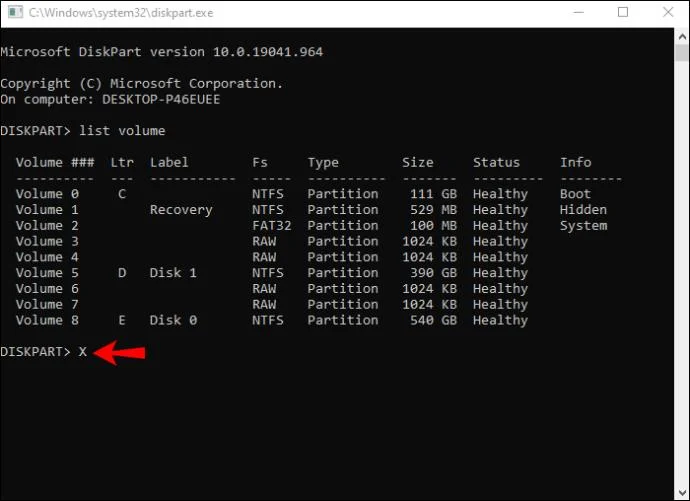Click the 529 MB size value
690x501 pixels.
(433, 210)
